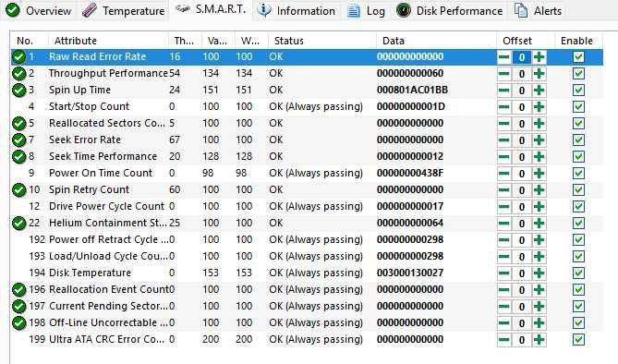This screenshot has width=618, height=364.
Task: Edit offset value field for Disk Temperature
Action: (521, 273)
